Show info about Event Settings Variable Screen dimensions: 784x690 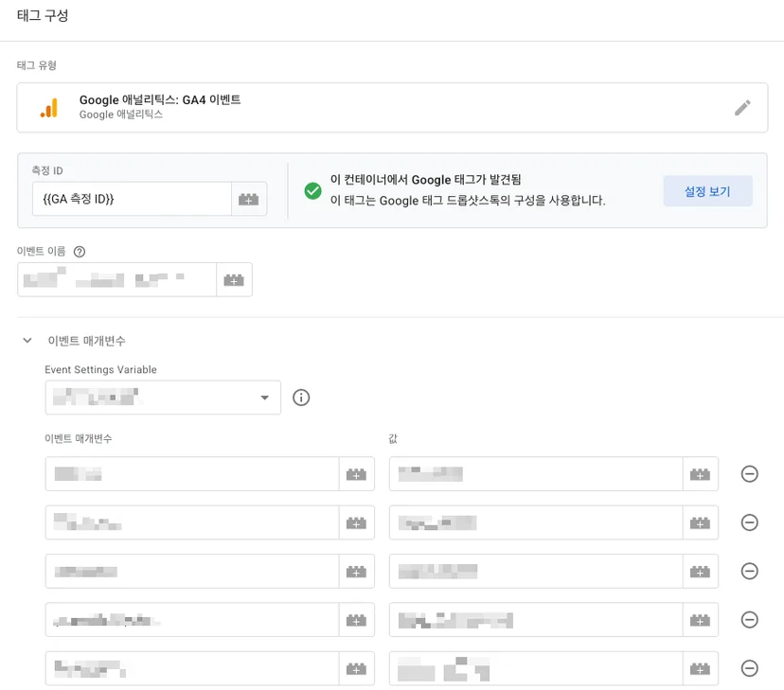[x=301, y=398]
